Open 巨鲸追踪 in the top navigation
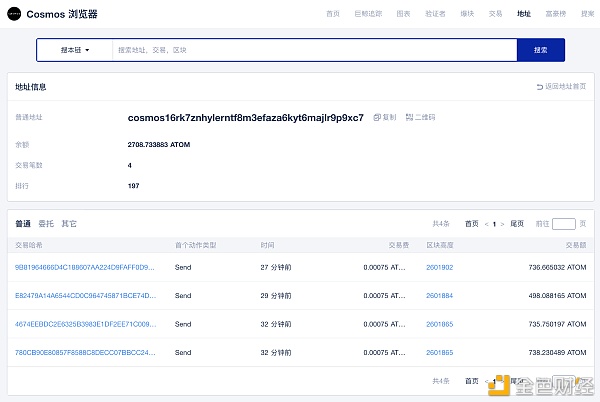 click(x=368, y=14)
